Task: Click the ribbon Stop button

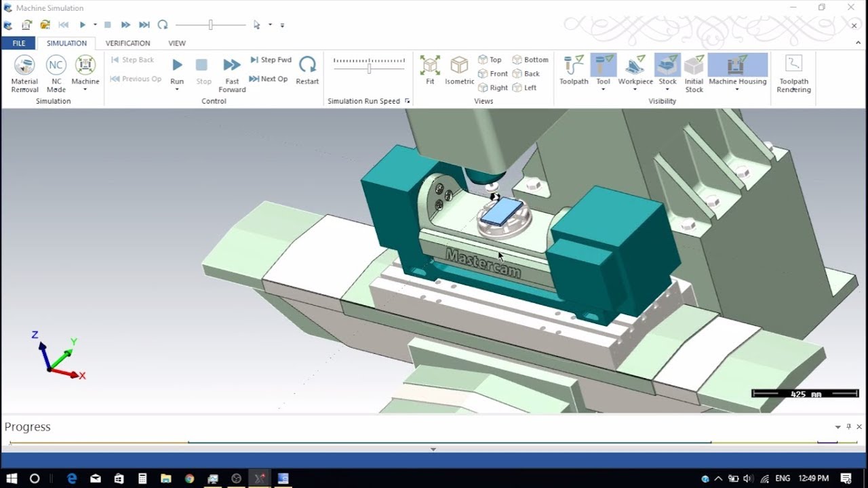Action: tap(203, 70)
